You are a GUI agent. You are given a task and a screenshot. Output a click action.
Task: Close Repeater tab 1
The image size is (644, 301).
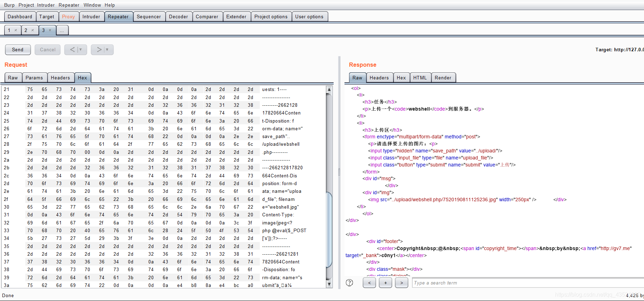[x=16, y=30]
